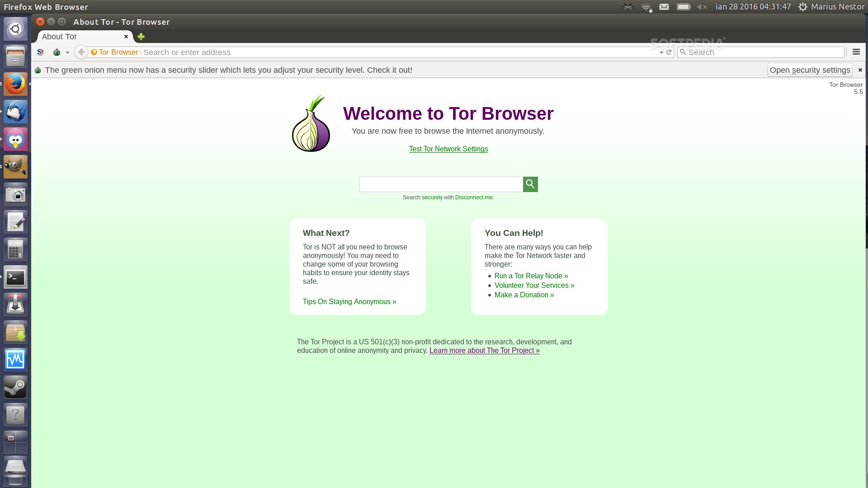This screenshot has height=488, width=868.
Task: Click Test Tor Network Settings link
Action: click(448, 148)
